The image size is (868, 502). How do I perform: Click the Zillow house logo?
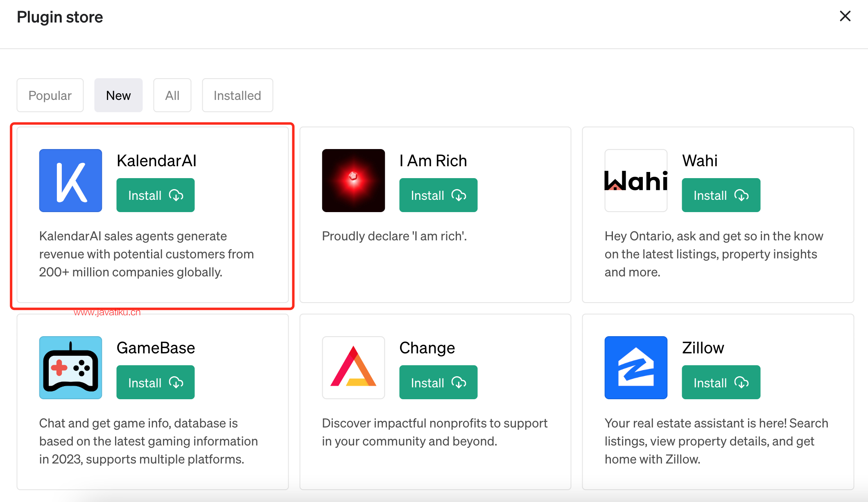(x=636, y=368)
